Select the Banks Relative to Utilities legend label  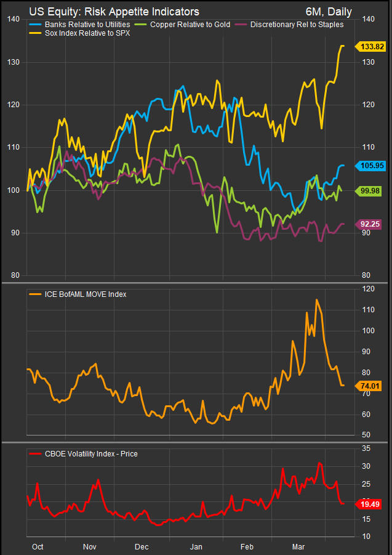87,25
